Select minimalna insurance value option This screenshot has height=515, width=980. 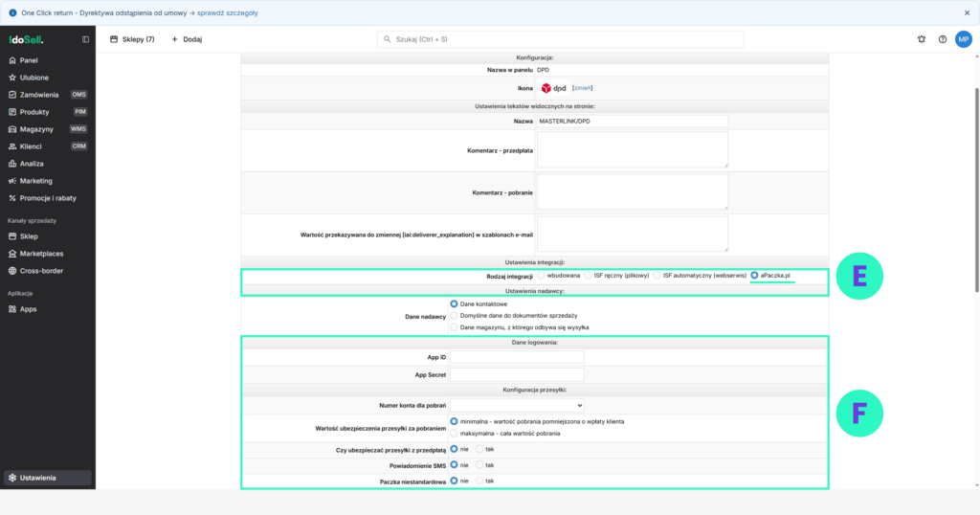[454, 421]
